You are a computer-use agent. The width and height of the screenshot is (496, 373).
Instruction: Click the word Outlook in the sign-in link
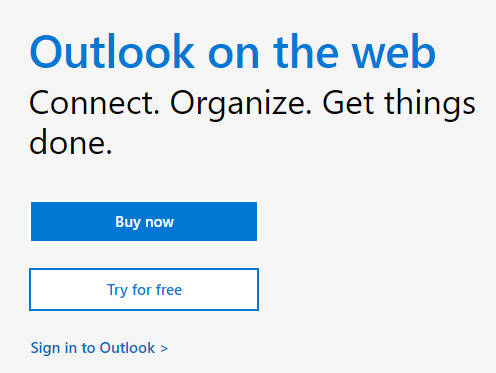[127, 348]
